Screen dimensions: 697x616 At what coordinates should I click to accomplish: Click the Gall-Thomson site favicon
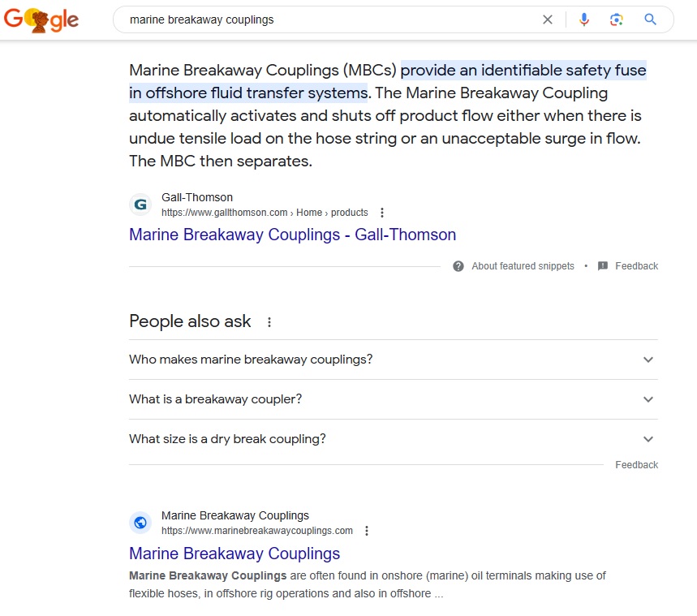(140, 205)
